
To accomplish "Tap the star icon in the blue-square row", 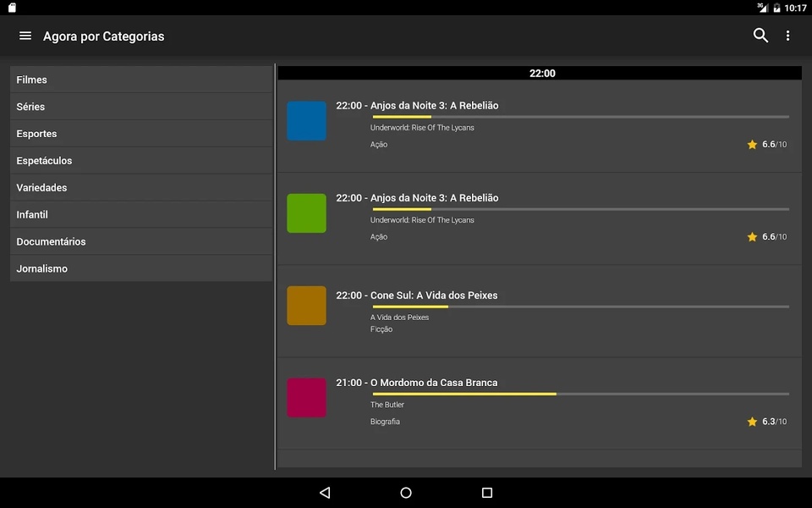I will [752, 145].
